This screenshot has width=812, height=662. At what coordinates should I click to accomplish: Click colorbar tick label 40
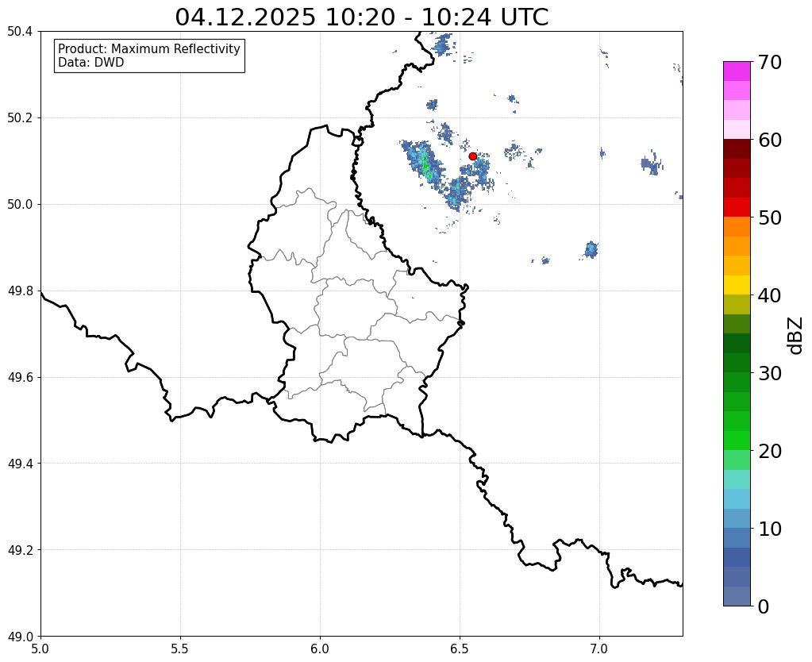770,295
